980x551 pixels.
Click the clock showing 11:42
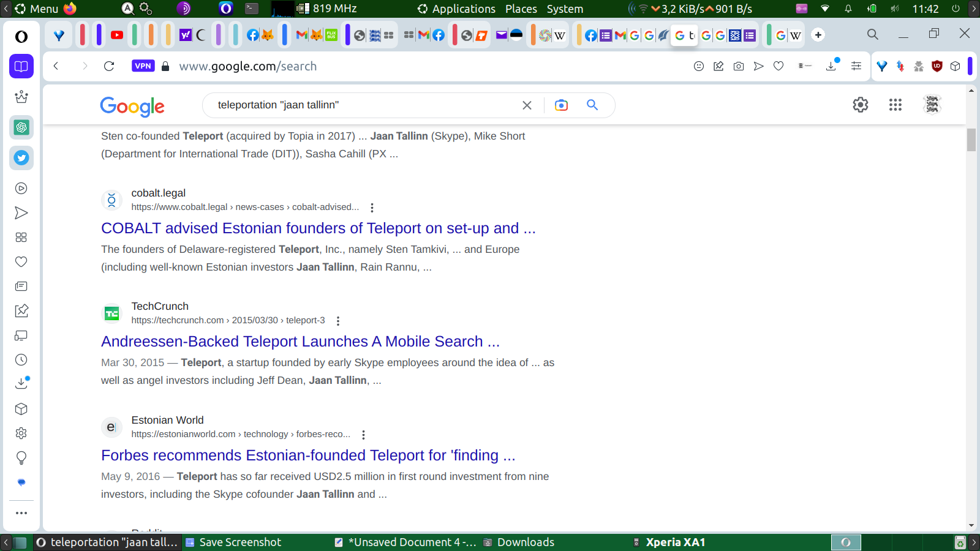(x=925, y=9)
